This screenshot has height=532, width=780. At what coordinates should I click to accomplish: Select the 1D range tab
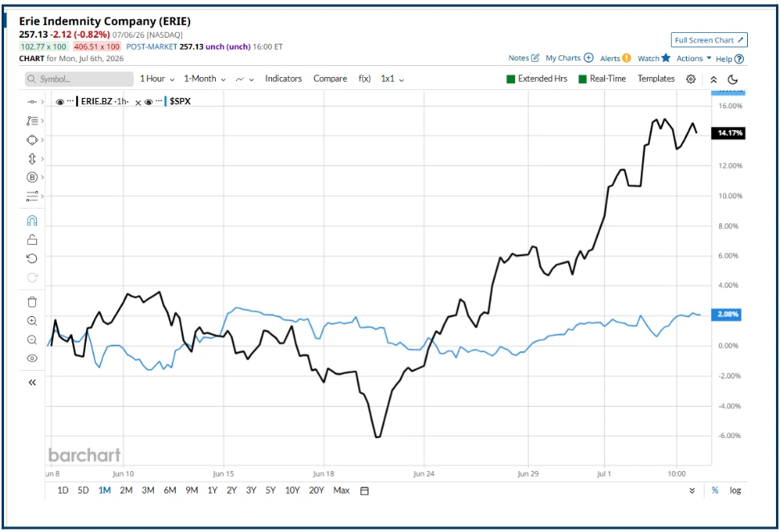pos(63,490)
